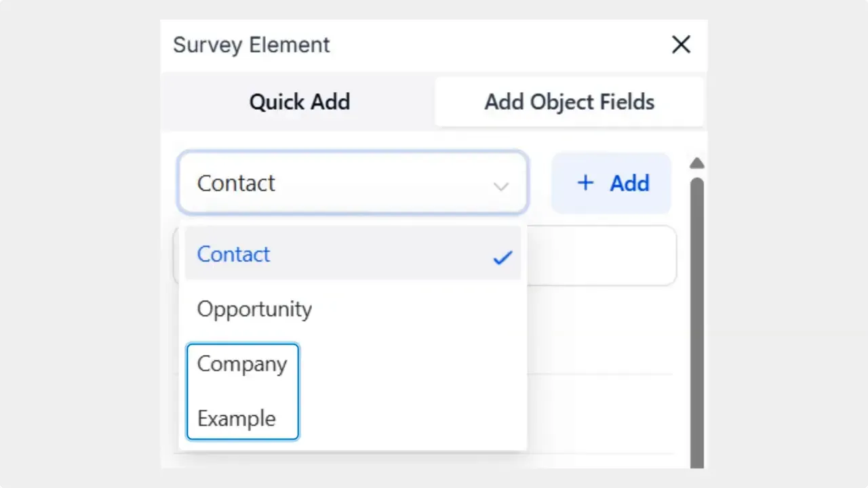Click the X to close Survey Element
This screenshot has height=488, width=868.
click(x=681, y=45)
